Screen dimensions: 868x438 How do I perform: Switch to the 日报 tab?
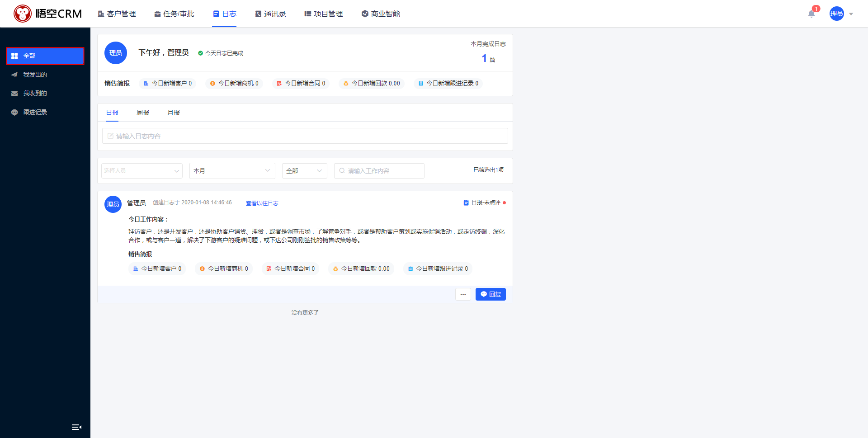112,113
